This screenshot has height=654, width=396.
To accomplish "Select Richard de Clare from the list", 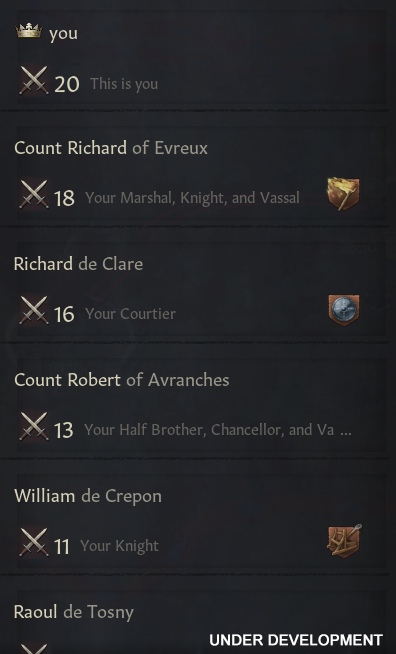I will [201, 289].
